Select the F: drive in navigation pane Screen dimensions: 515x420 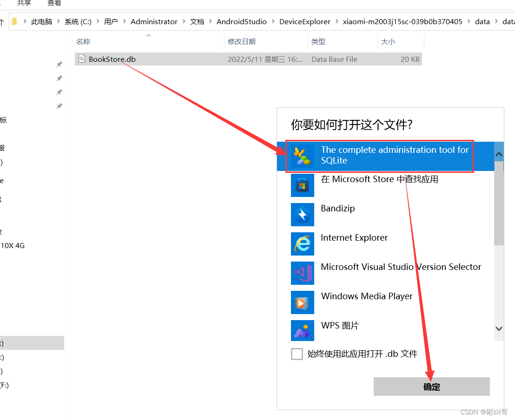[x=4, y=385]
